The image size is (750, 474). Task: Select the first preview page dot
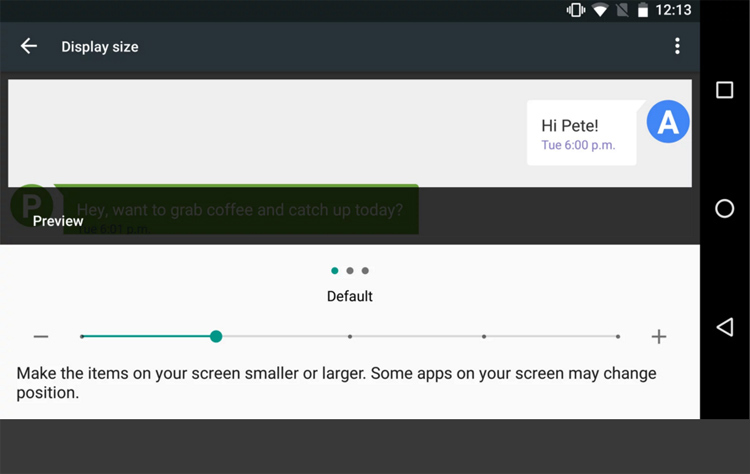pos(334,270)
